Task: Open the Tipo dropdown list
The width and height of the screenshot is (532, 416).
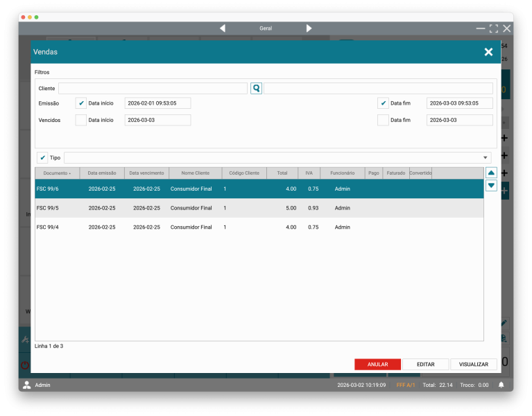Action: point(485,157)
